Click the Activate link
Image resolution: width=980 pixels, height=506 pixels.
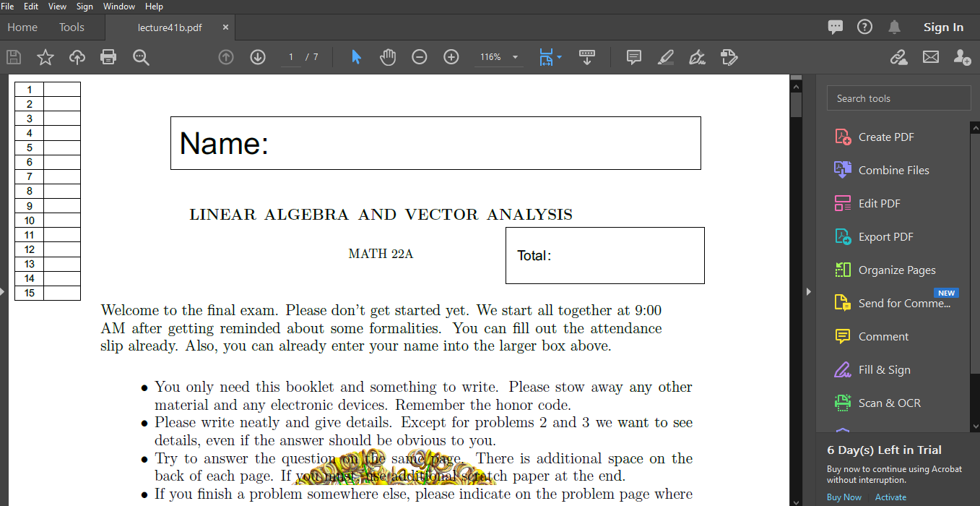coord(890,497)
